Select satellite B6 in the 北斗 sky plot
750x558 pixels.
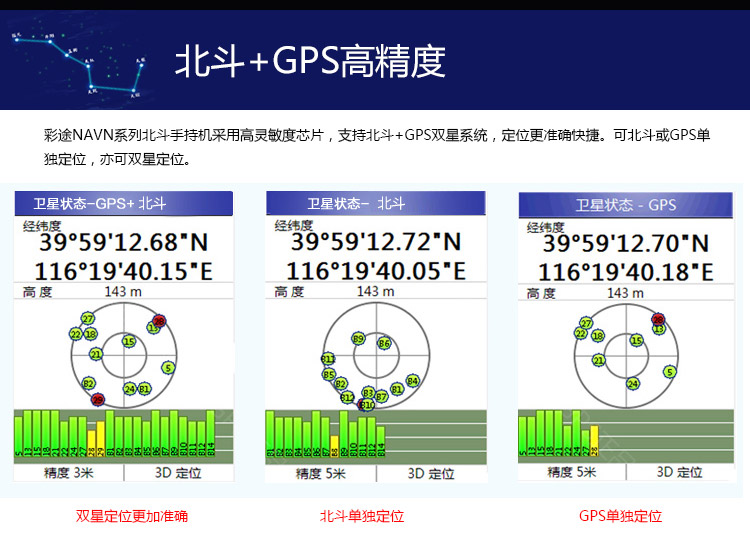coord(384,343)
